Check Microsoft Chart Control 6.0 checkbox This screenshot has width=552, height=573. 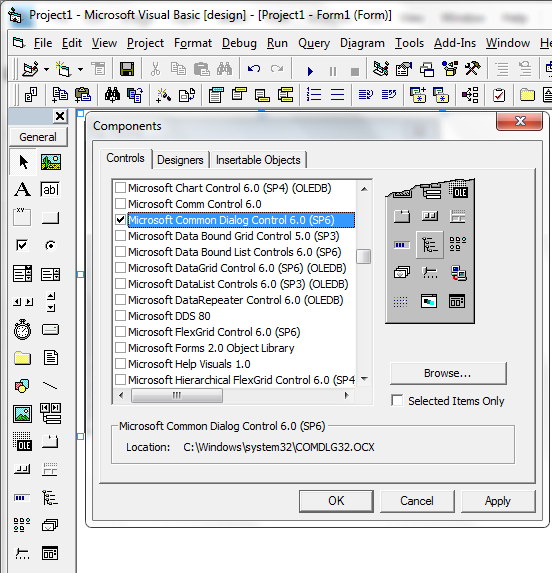pos(120,188)
